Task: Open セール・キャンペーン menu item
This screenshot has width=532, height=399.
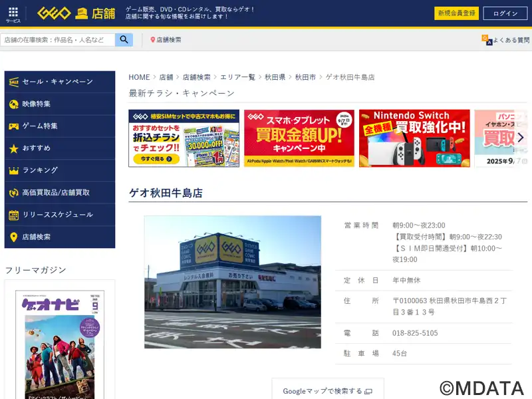Action: tap(60, 82)
